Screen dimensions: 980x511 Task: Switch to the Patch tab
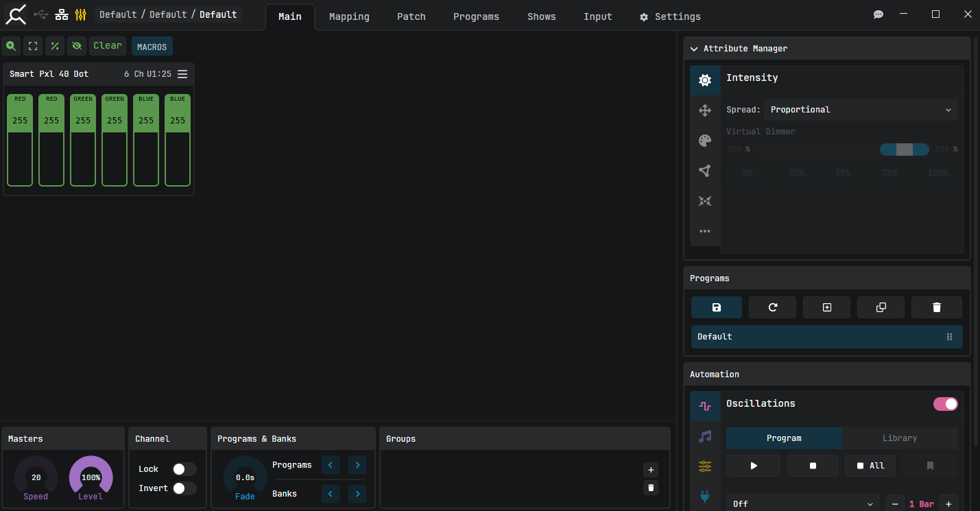(411, 16)
